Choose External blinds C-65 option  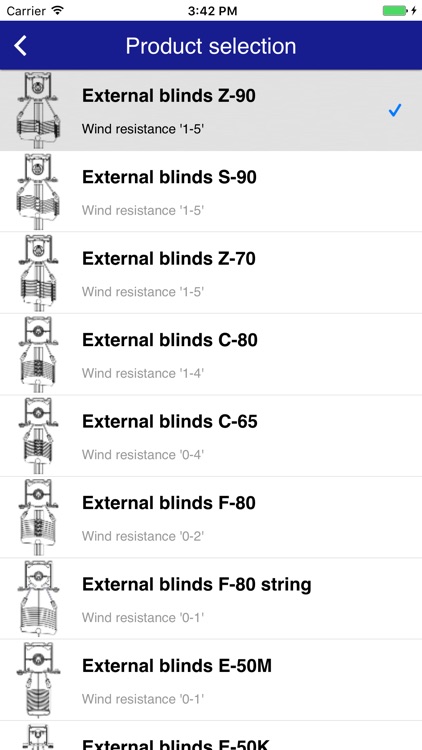[211, 436]
